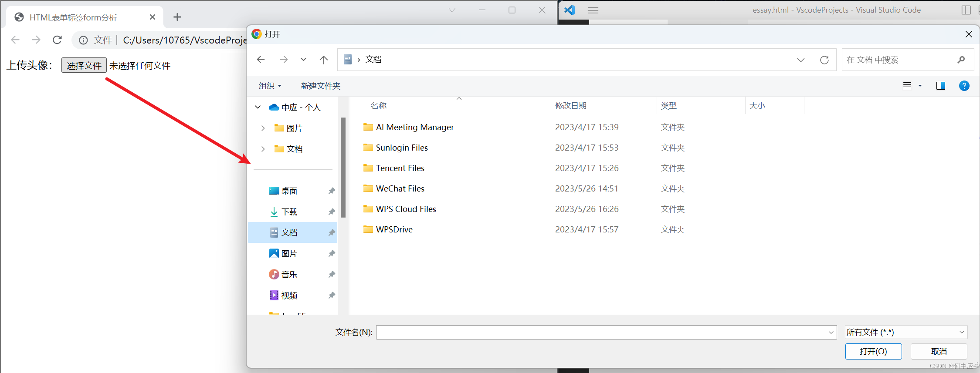Open help with the question mark icon
Screen dimensions: 980x373
click(964, 86)
